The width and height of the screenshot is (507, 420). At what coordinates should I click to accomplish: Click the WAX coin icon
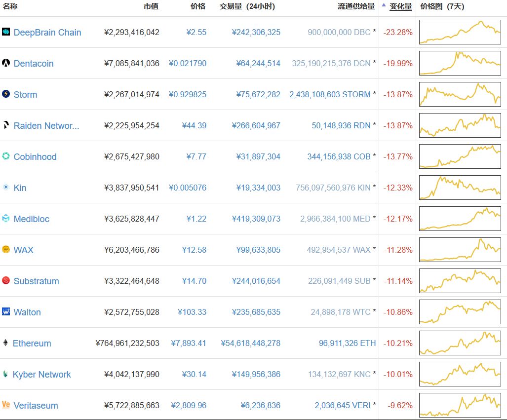pos(6,250)
